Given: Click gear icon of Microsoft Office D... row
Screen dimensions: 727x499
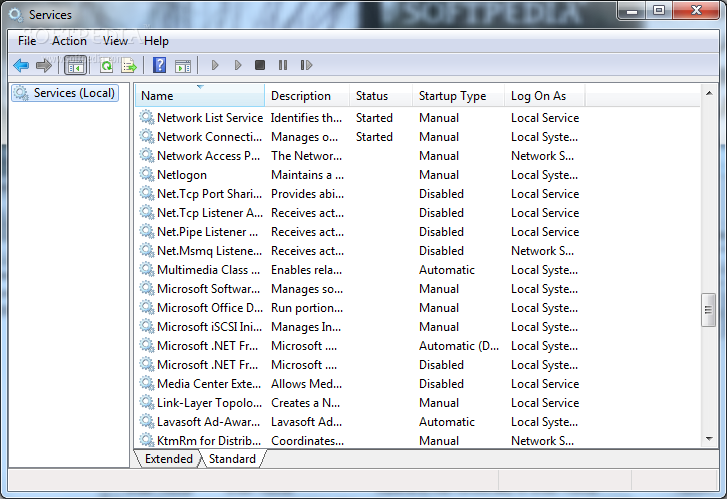Looking at the screenshot, I should [147, 307].
